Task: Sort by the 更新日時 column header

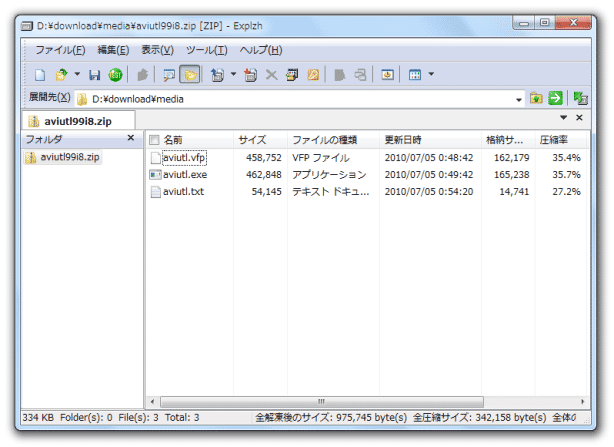Action: (x=430, y=140)
